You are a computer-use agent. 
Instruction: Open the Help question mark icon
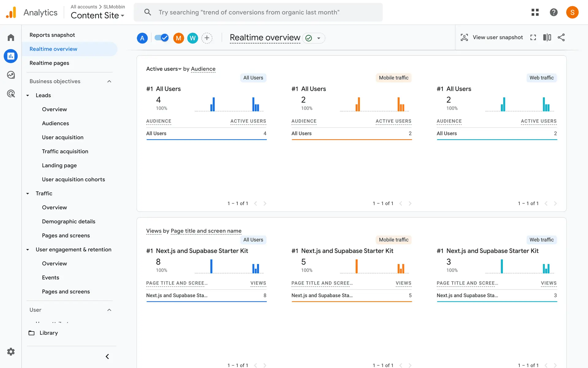[x=553, y=12]
